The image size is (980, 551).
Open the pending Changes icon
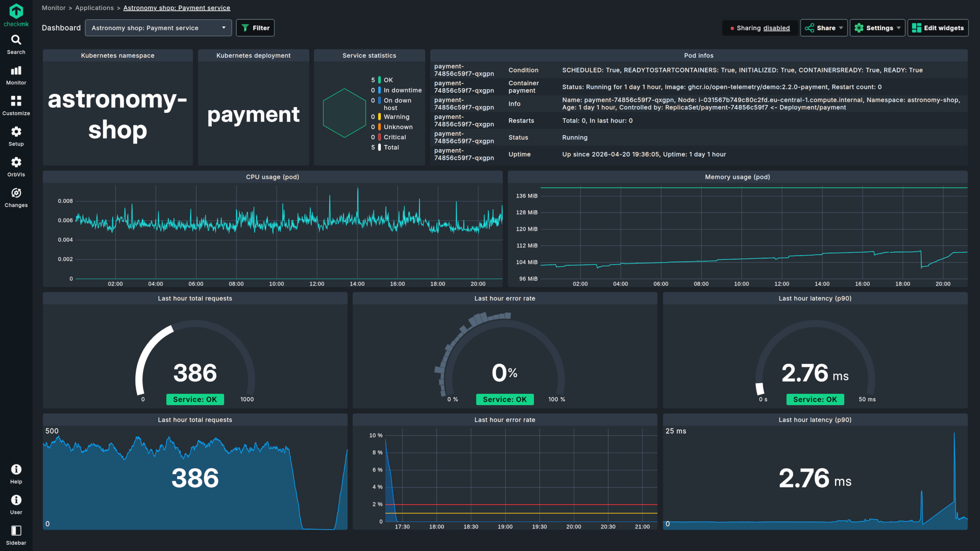[16, 193]
